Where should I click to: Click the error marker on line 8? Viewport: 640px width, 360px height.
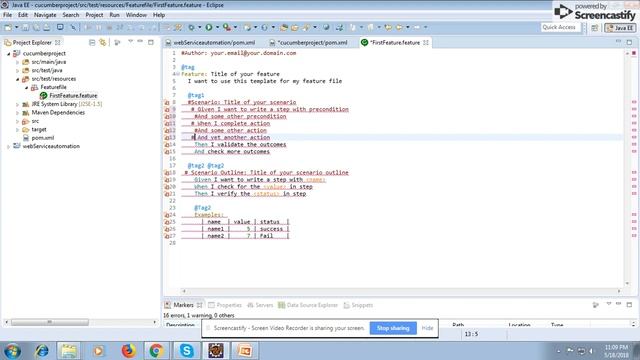coord(167,102)
